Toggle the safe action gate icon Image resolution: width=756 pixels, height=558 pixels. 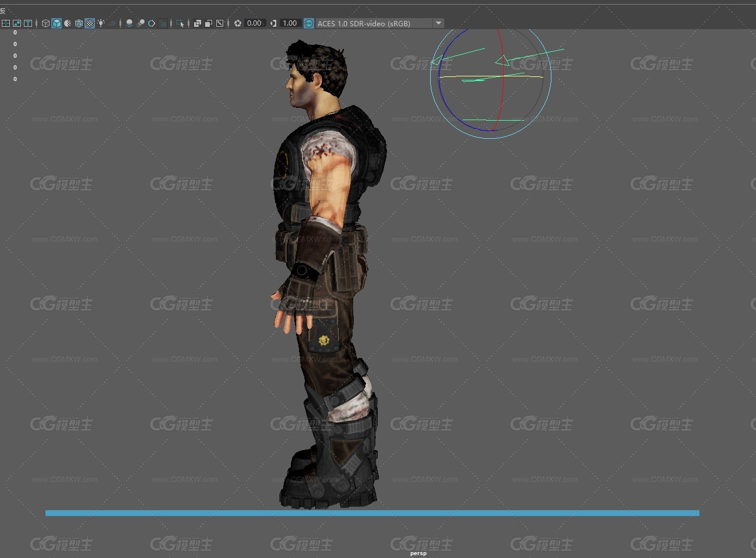6,23
